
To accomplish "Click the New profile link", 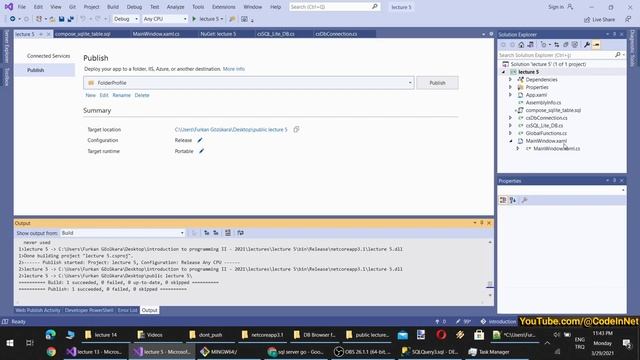I will [x=91, y=95].
